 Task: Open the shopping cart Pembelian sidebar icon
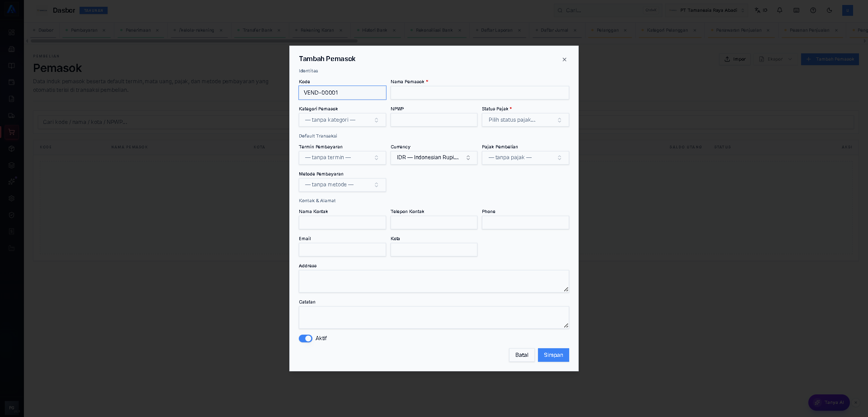[x=12, y=132]
